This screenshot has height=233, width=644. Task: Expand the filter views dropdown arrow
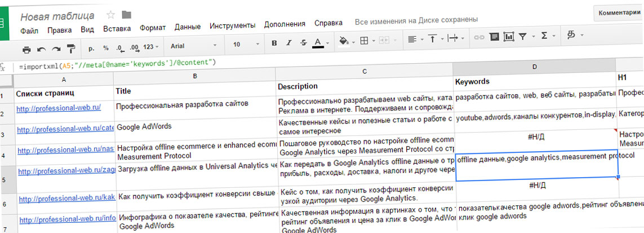534,36
